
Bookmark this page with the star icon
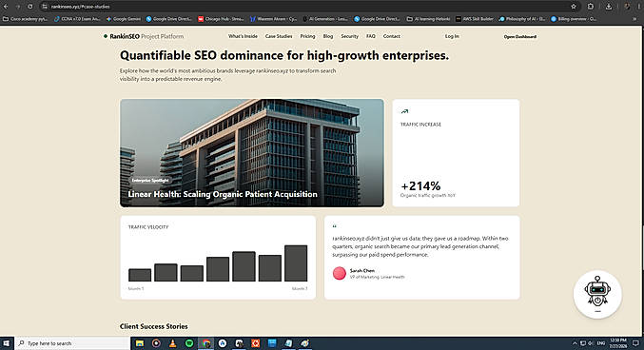(574, 7)
